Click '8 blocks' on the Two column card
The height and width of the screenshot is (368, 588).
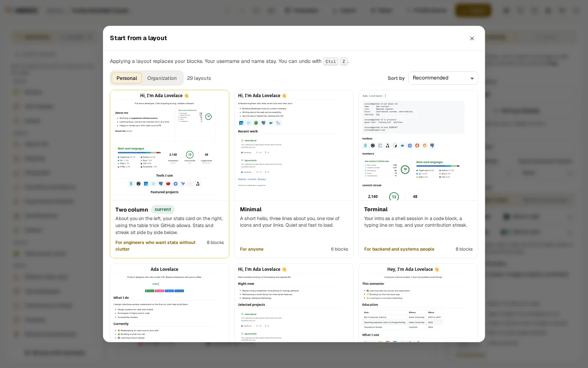215,243
